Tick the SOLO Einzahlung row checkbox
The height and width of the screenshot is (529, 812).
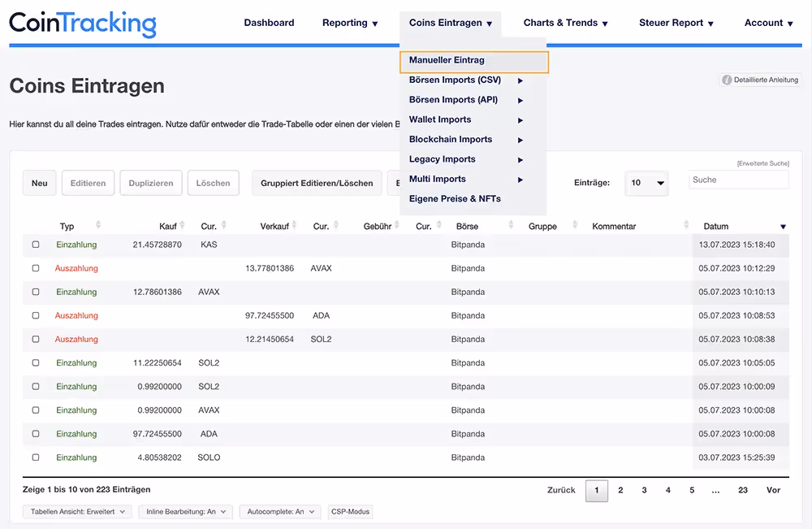[x=36, y=457]
